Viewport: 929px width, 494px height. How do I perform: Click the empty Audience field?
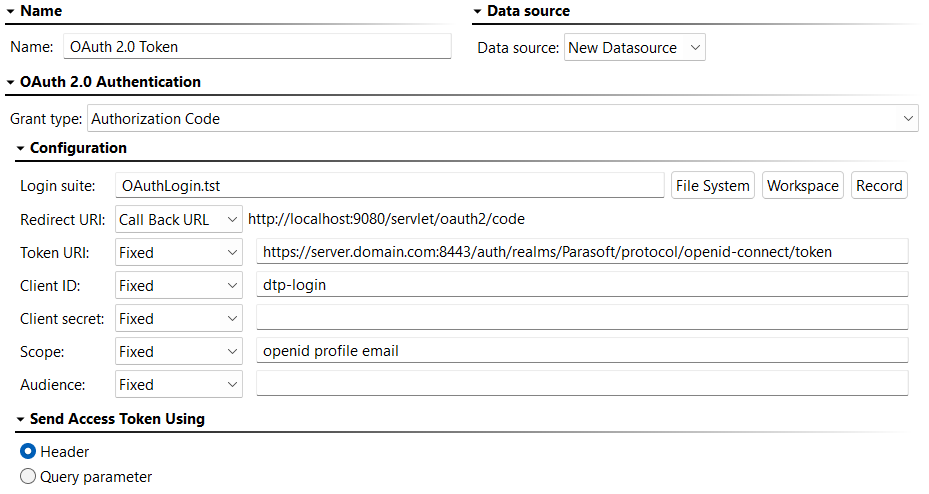[582, 384]
